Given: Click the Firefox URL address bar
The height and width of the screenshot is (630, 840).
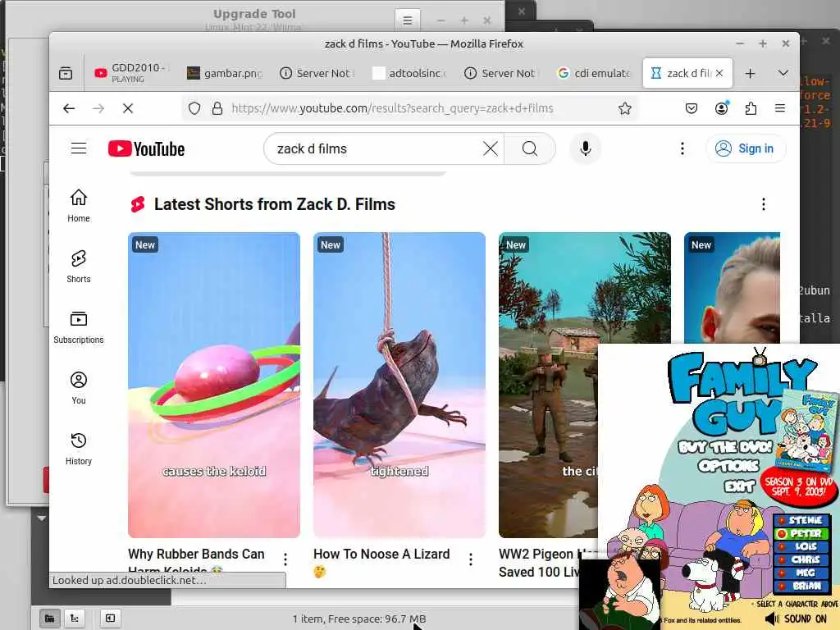Looking at the screenshot, I should (392, 108).
